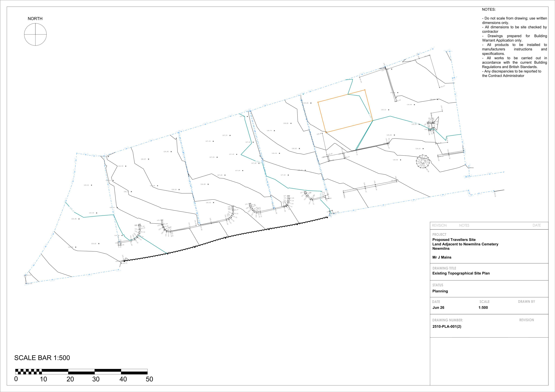
Task: Click the spot level 125.23
Action: click(x=86, y=185)
